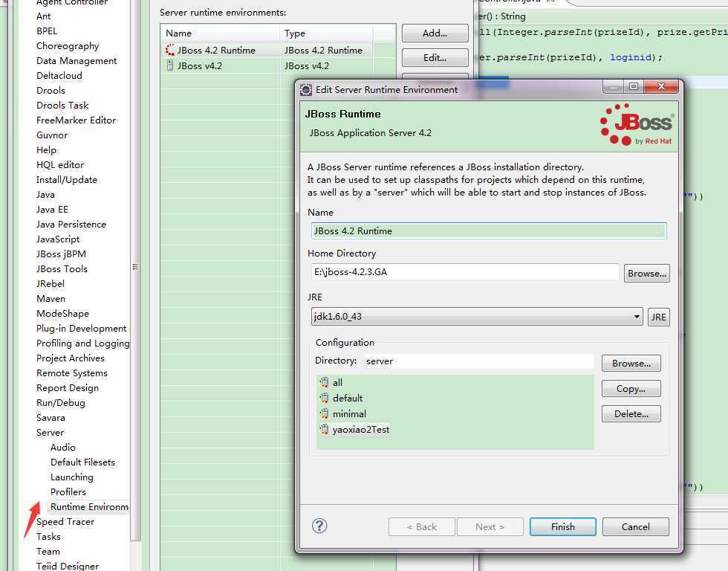
Task: Click the Add... runtime button
Action: tap(435, 33)
